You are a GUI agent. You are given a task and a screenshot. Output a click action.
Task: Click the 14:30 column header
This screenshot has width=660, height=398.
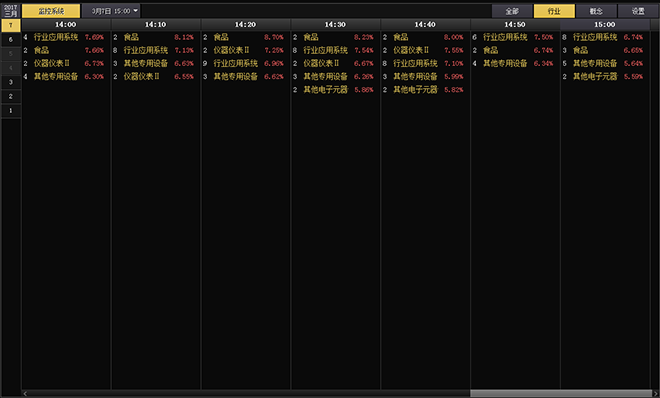click(335, 24)
